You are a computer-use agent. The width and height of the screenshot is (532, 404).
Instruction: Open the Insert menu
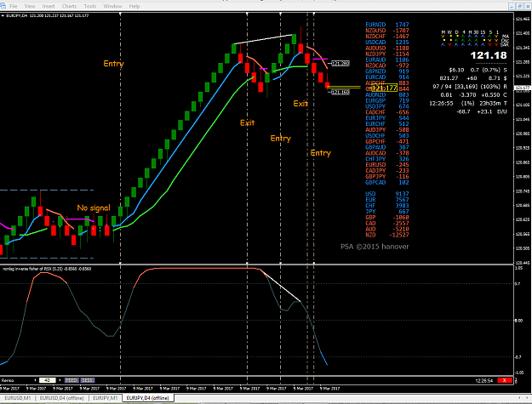click(x=49, y=6)
